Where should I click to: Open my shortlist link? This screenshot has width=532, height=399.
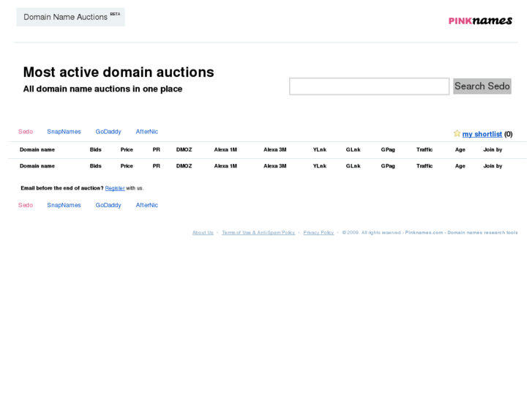pyautogui.click(x=482, y=134)
